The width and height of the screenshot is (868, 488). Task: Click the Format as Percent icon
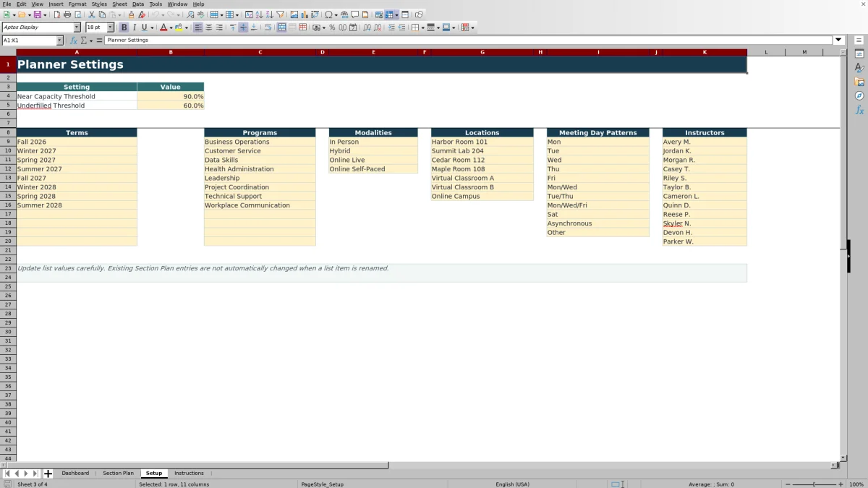(332, 27)
